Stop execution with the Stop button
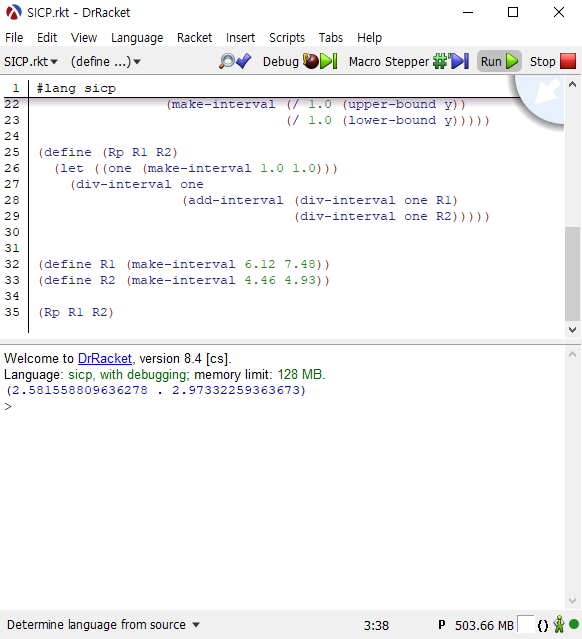Viewport: 582px width, 639px height. [x=553, y=62]
